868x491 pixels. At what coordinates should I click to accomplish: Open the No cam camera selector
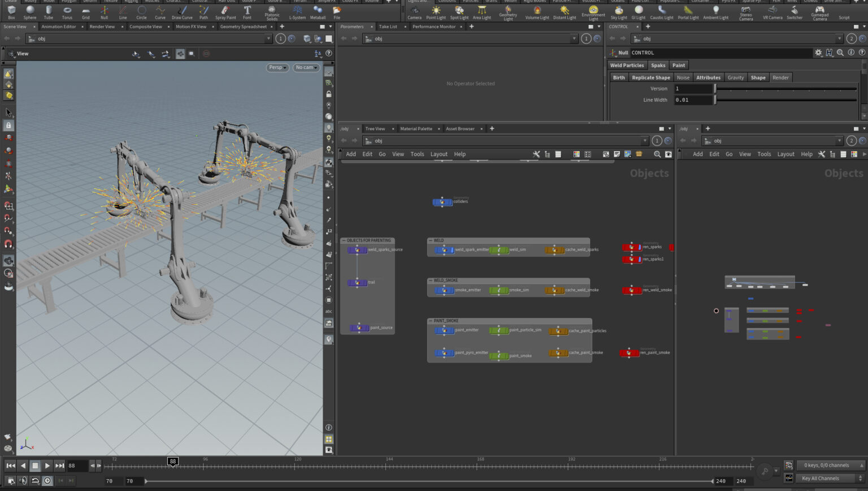[305, 67]
